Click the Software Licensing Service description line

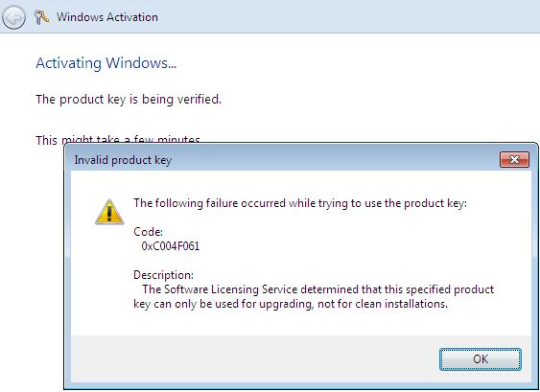(x=317, y=289)
